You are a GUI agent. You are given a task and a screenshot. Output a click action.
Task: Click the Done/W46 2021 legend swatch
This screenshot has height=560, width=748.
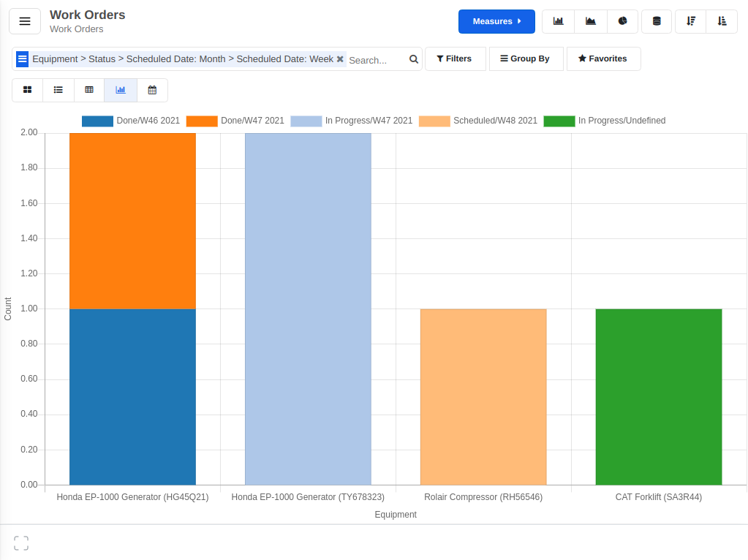tap(97, 121)
